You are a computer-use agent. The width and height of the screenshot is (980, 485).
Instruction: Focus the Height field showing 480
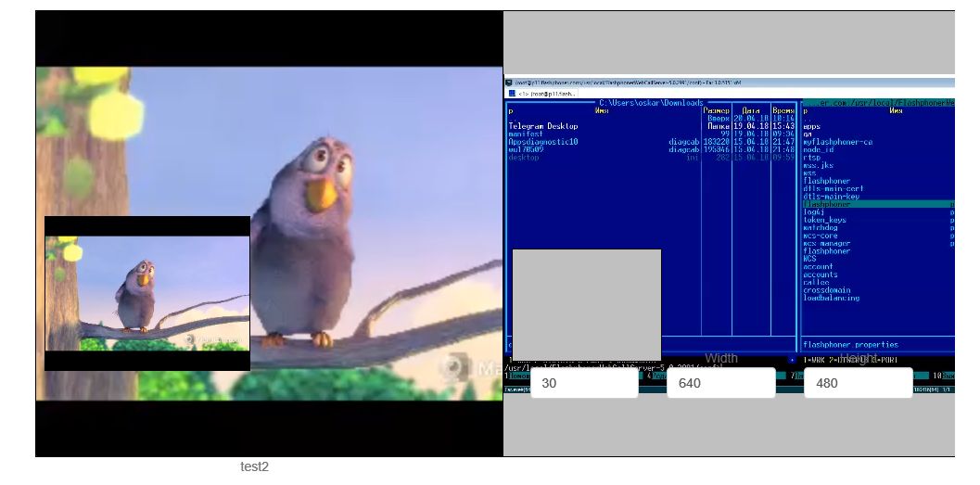pyautogui.click(x=858, y=383)
